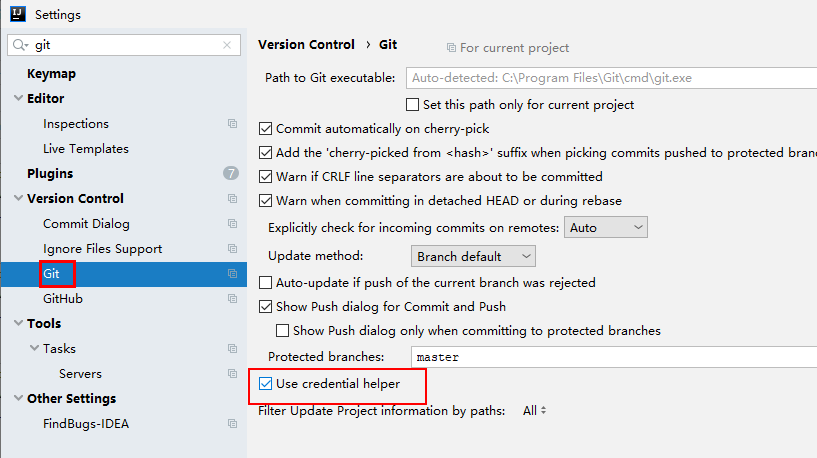Open the Update method Branch default dropdown
The image size is (817, 458).
473,256
